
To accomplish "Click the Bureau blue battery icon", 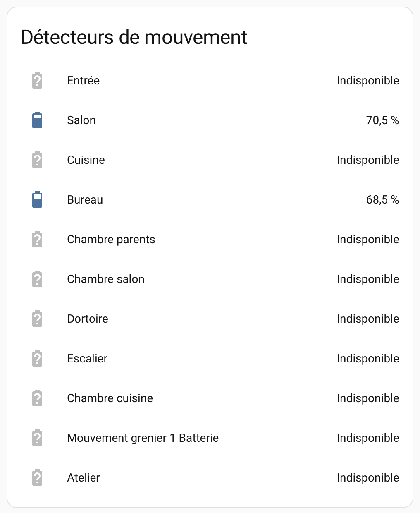I will click(x=37, y=200).
